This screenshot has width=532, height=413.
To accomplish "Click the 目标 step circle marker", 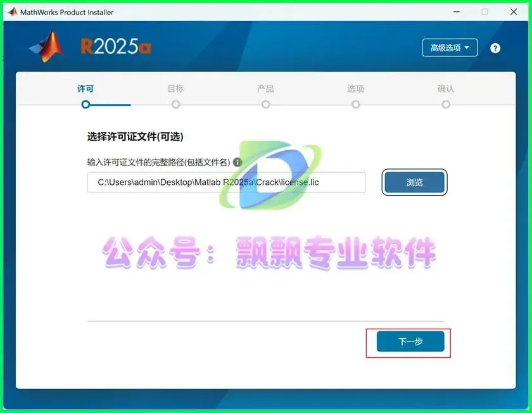I will pyautogui.click(x=176, y=105).
